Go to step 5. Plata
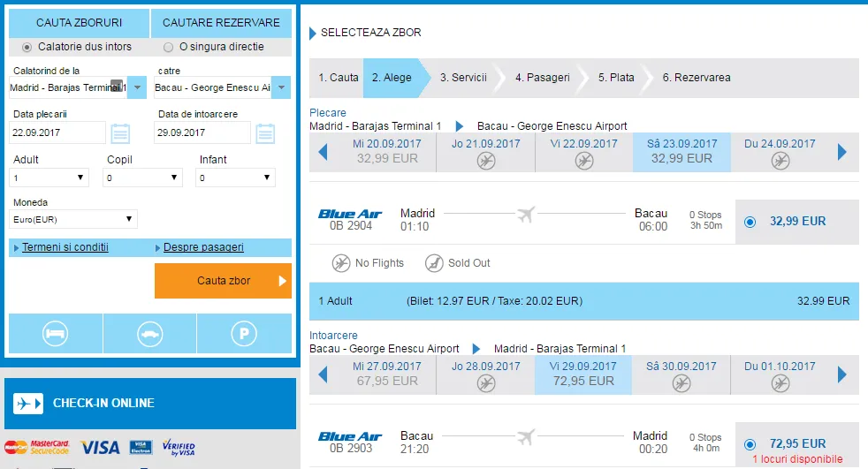 [x=616, y=78]
